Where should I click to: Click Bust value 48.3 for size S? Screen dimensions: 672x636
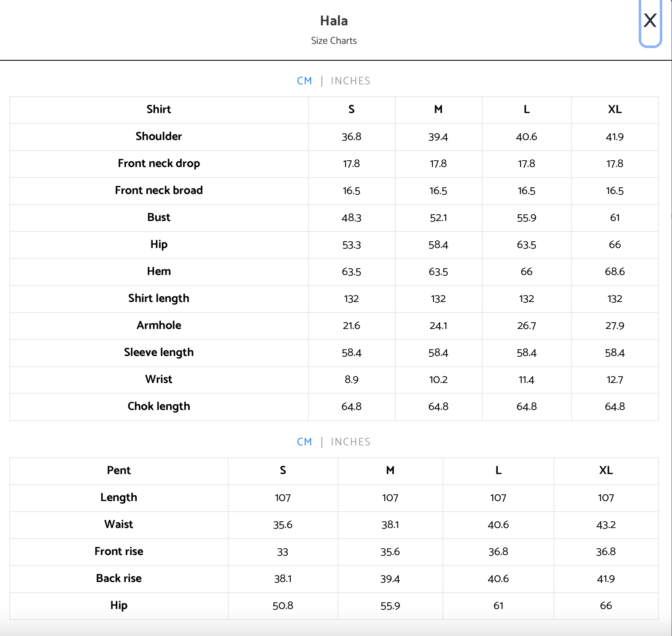(x=351, y=218)
